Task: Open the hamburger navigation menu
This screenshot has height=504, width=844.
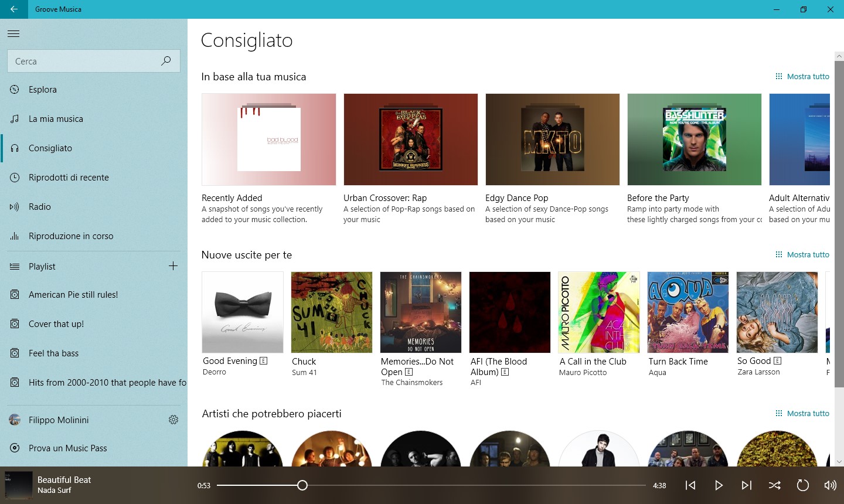Action: click(x=13, y=34)
